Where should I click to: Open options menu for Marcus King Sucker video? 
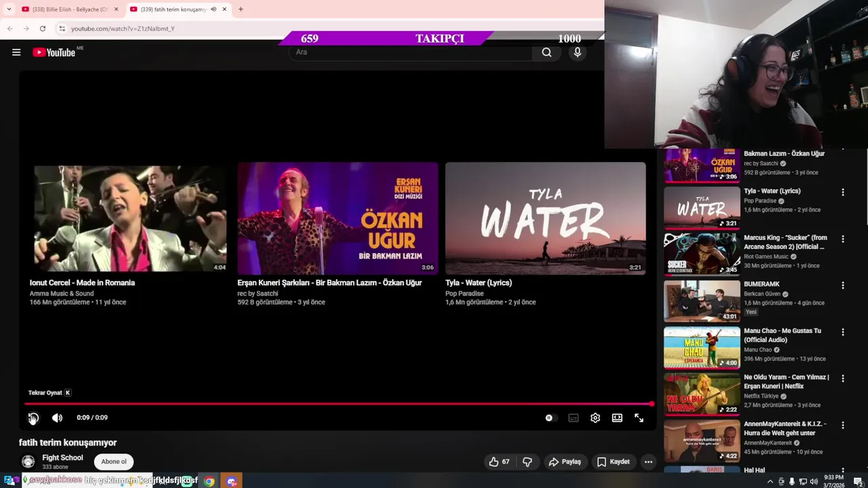click(x=843, y=239)
